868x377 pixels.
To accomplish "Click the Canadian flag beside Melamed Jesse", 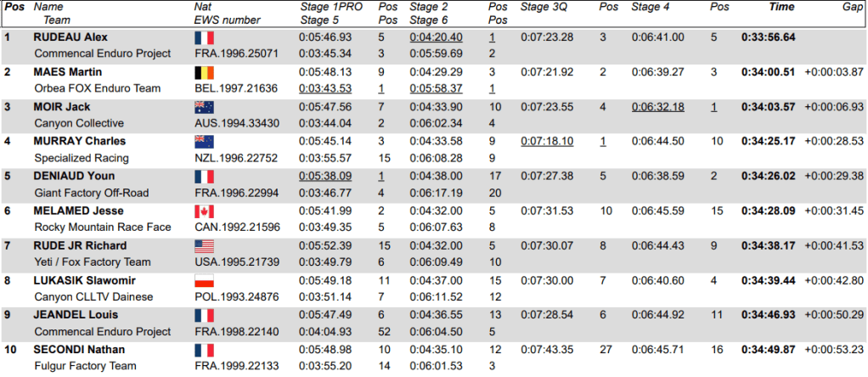I will [204, 211].
